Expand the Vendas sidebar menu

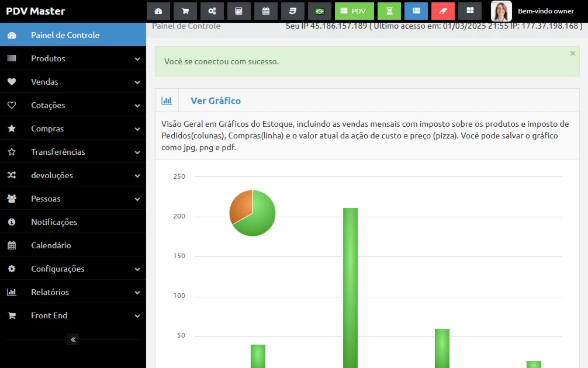coord(73,82)
